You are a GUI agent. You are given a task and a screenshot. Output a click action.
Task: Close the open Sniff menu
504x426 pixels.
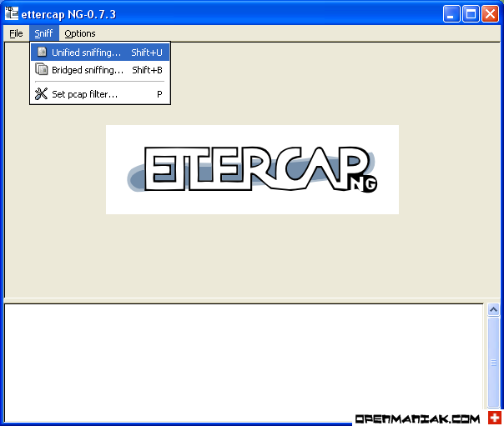[x=43, y=33]
